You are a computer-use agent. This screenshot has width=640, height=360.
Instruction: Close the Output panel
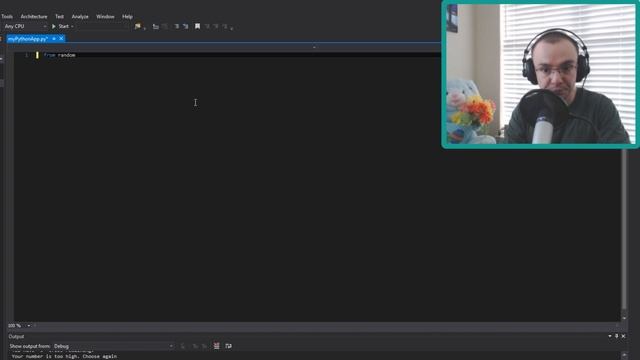tap(623, 336)
